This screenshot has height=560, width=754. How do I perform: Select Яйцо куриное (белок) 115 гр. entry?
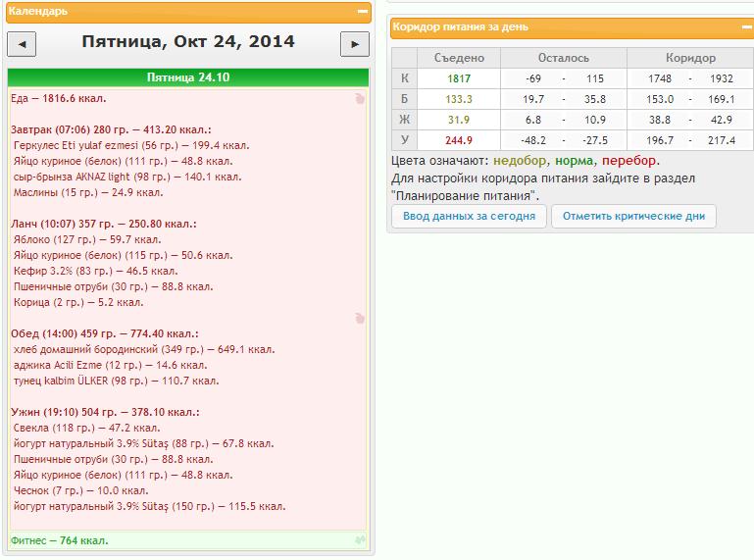(124, 255)
